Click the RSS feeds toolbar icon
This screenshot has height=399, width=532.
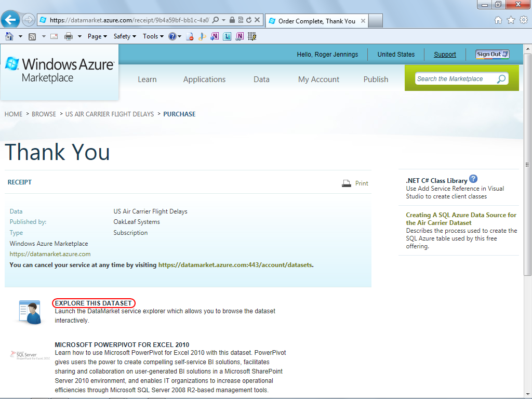(32, 37)
